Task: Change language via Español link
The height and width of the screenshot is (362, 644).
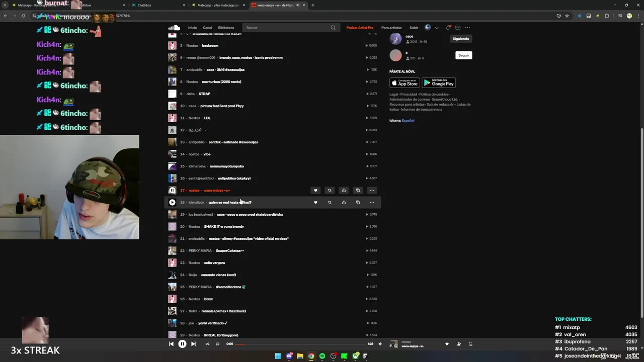Action: click(x=408, y=121)
